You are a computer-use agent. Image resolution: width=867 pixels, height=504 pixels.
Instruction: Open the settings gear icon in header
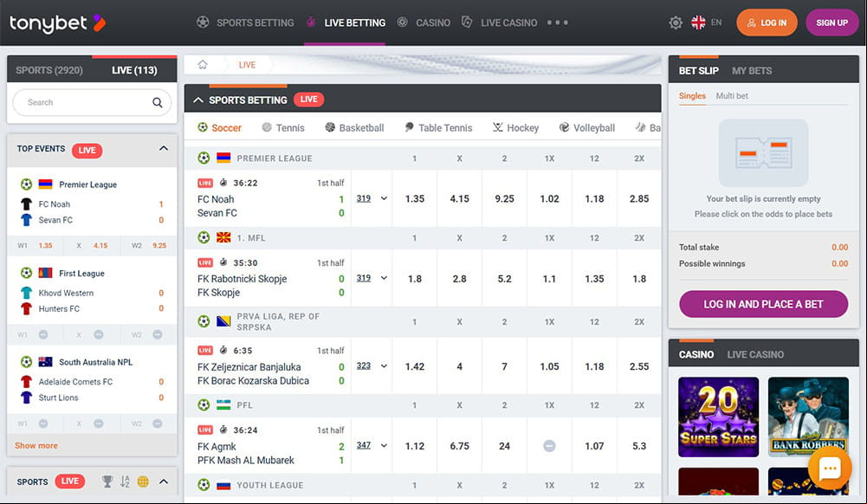point(675,23)
